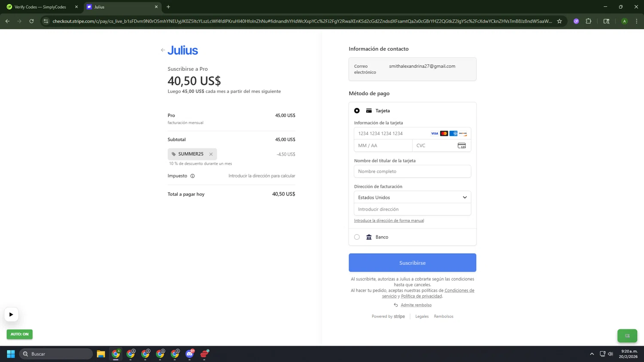Open the red taskbar app icon after Discord

(205, 354)
